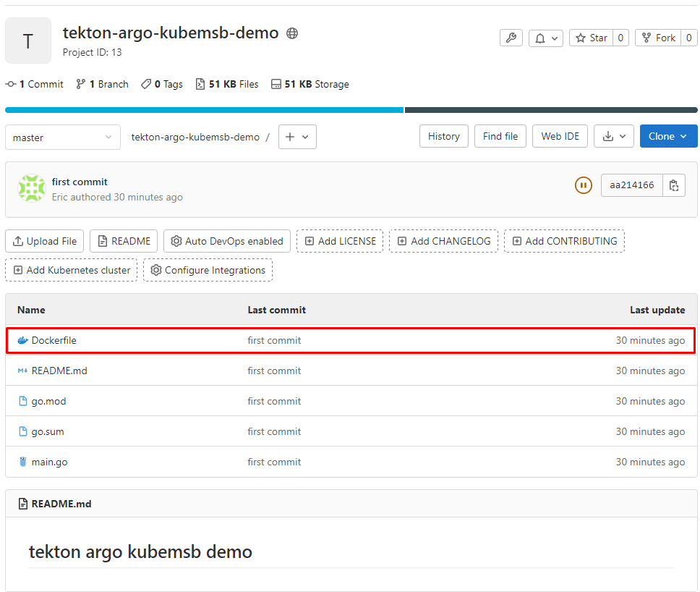Copy the commit SHA to clipboard

(x=674, y=185)
